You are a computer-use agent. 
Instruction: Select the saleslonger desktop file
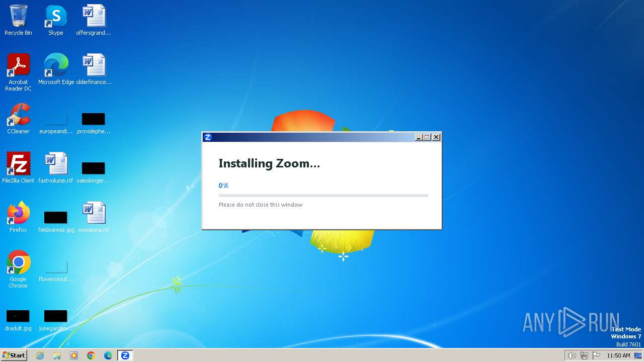(94, 172)
